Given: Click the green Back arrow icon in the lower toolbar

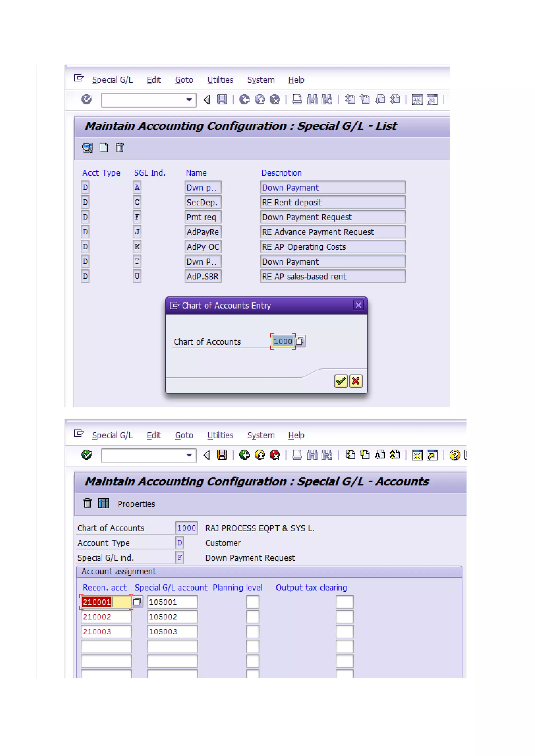Looking at the screenshot, I should (x=245, y=455).
